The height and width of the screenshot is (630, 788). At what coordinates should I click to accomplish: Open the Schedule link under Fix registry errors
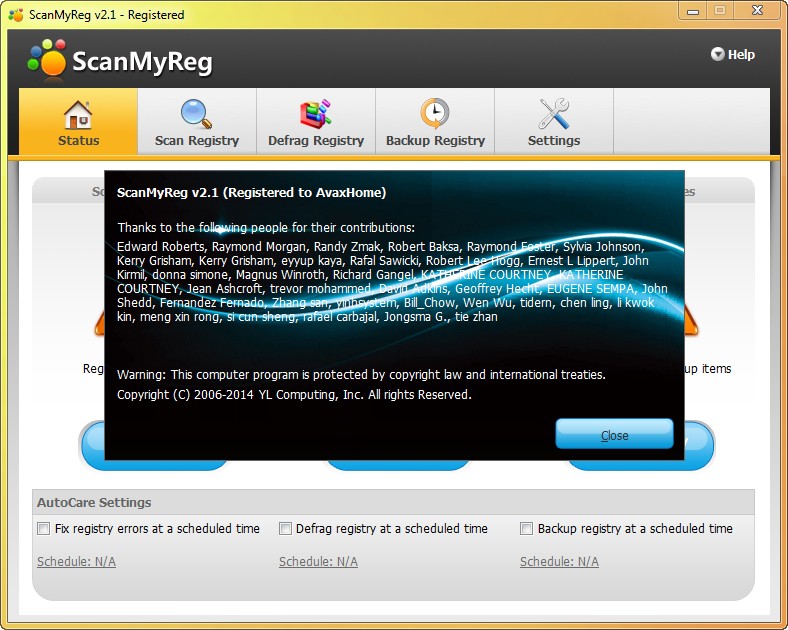click(76, 561)
